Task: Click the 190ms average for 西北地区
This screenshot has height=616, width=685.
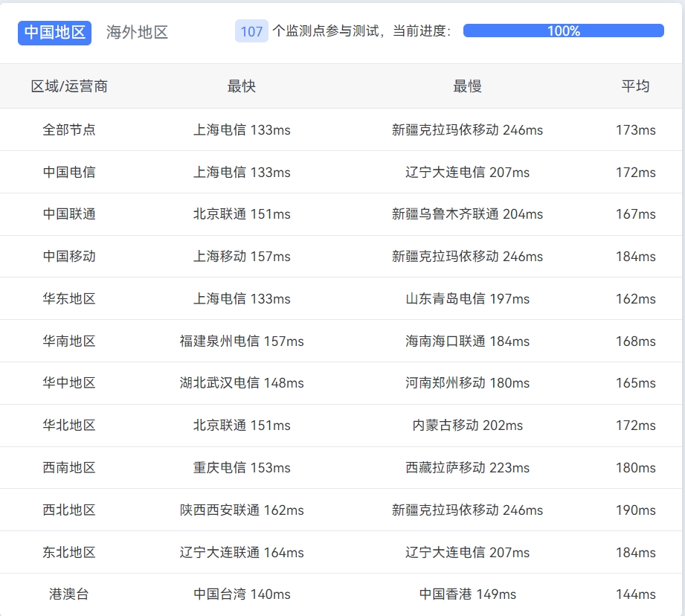Action: click(x=635, y=510)
